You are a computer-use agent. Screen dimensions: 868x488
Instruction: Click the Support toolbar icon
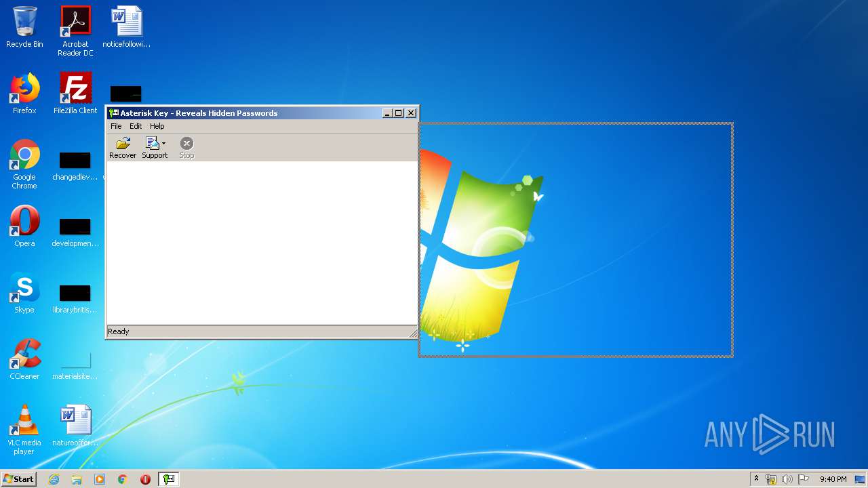pos(153,148)
